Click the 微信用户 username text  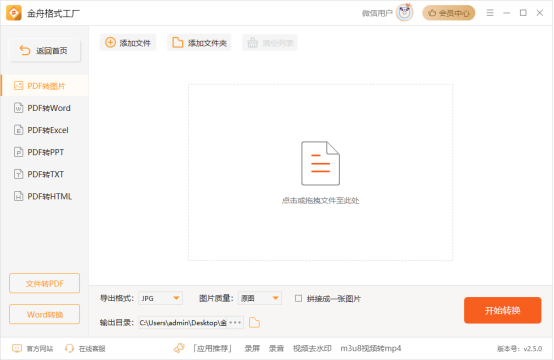point(377,13)
